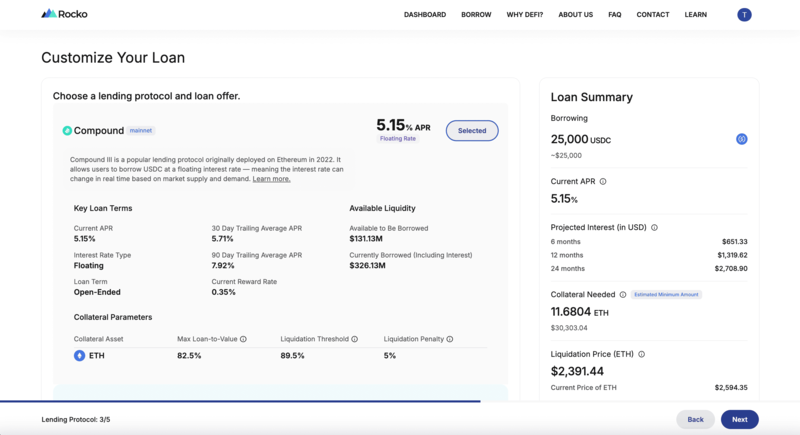This screenshot has height=435, width=800.
Task: Open the user avatar T icon
Action: tap(744, 15)
